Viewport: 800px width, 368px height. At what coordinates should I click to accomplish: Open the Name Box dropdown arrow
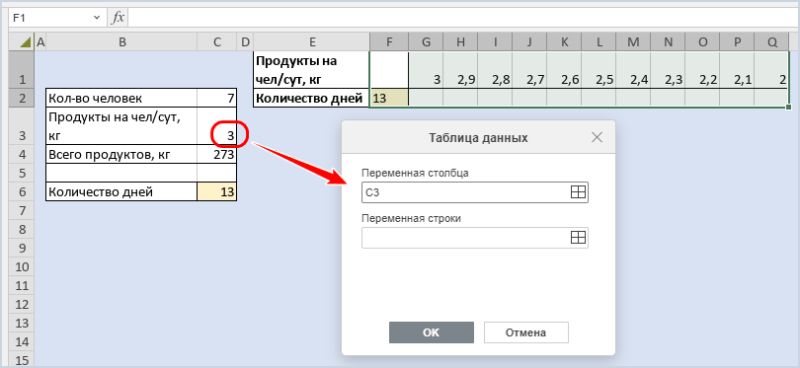coord(96,18)
